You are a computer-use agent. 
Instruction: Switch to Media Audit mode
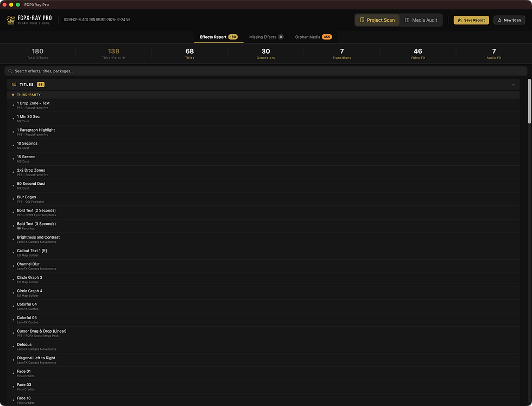pos(421,20)
